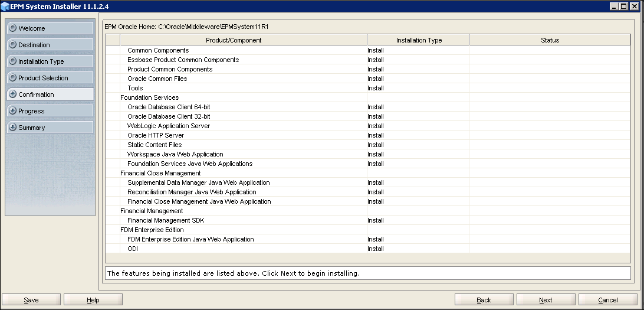This screenshot has height=310, width=644.
Task: Maximize the EPM System Installer window
Action: tap(623, 6)
